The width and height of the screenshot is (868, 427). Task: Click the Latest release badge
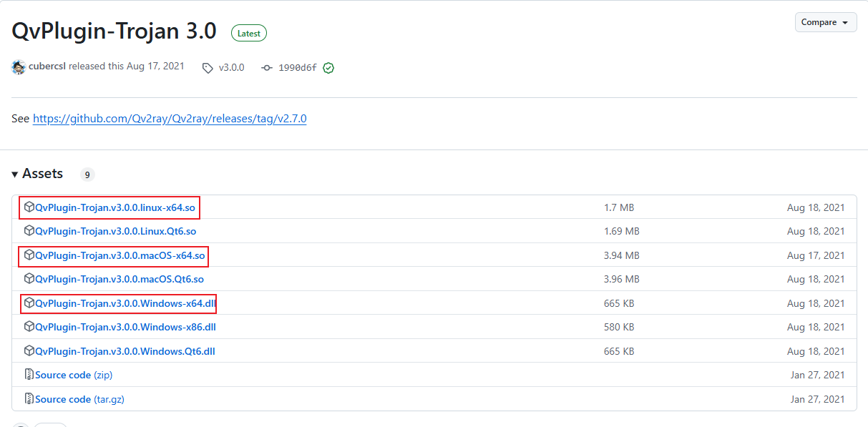[x=248, y=33]
